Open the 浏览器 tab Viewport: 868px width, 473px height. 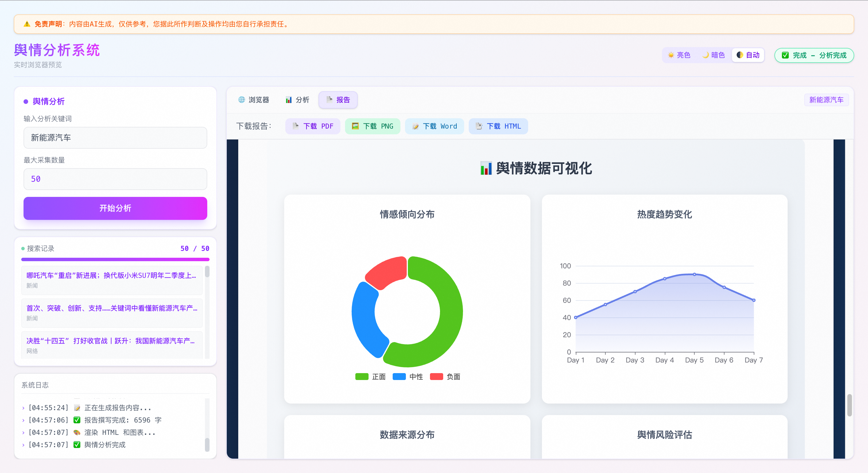pos(253,100)
